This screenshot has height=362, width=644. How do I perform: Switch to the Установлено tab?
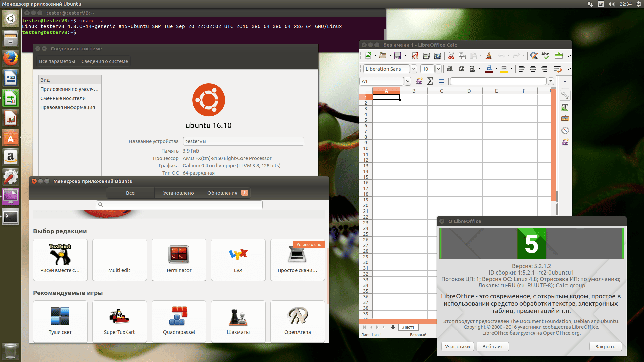(178, 193)
